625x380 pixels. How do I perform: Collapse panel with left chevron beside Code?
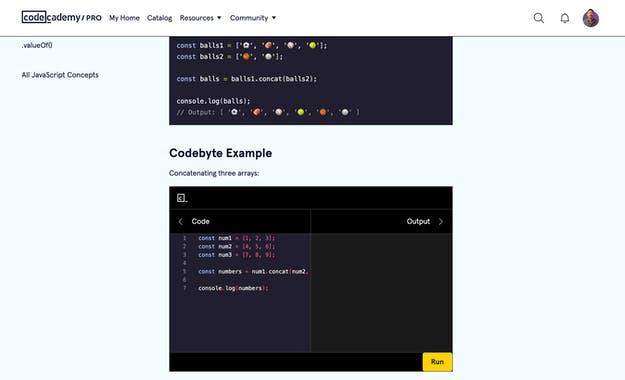[181, 221]
